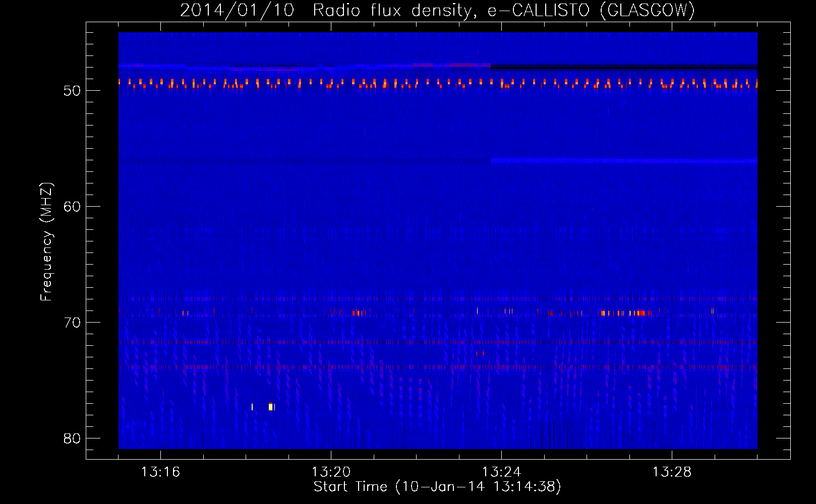The width and height of the screenshot is (816, 504).
Task: Click the 13:28 time tick label
Action: [672, 472]
